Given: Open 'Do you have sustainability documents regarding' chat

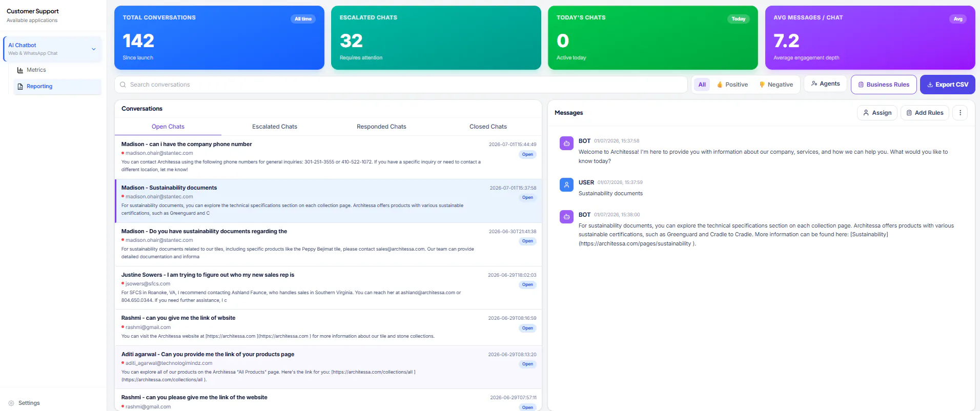Looking at the screenshot, I should click(x=328, y=244).
